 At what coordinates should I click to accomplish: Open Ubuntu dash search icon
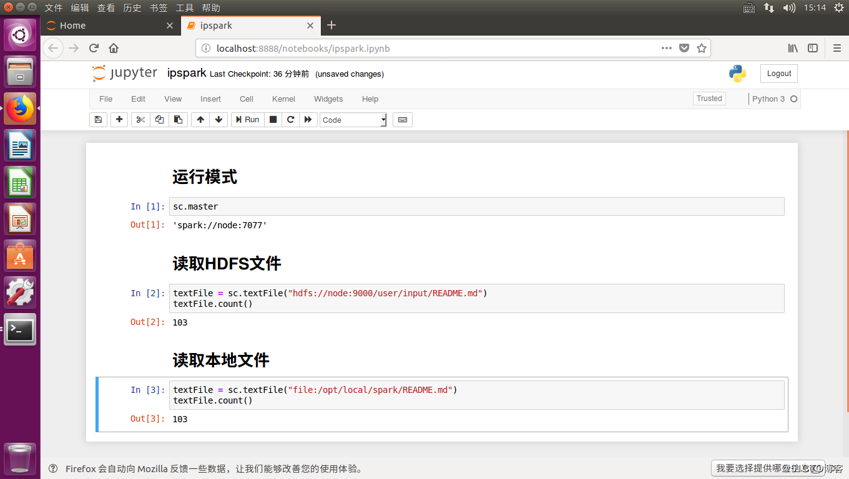[20, 35]
